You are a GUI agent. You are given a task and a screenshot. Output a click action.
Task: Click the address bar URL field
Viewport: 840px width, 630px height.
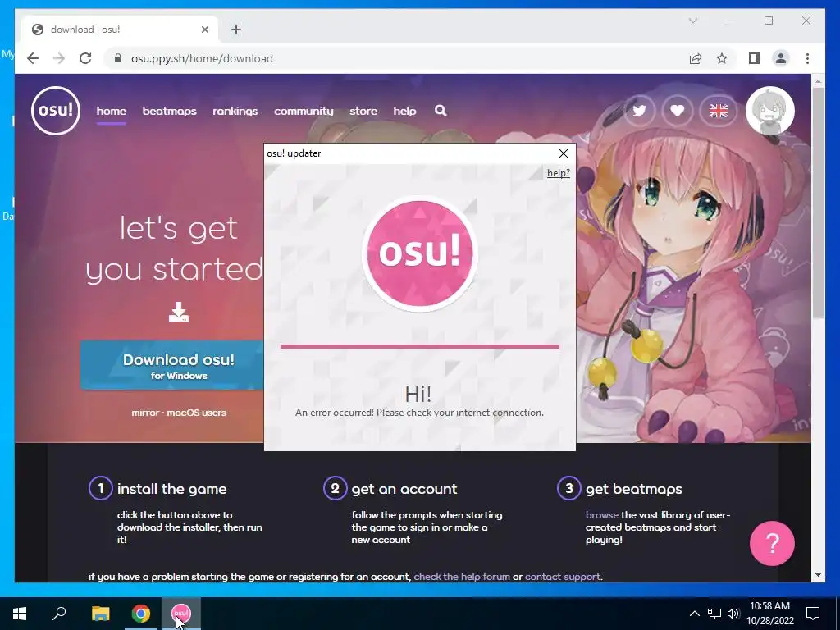pos(396,58)
